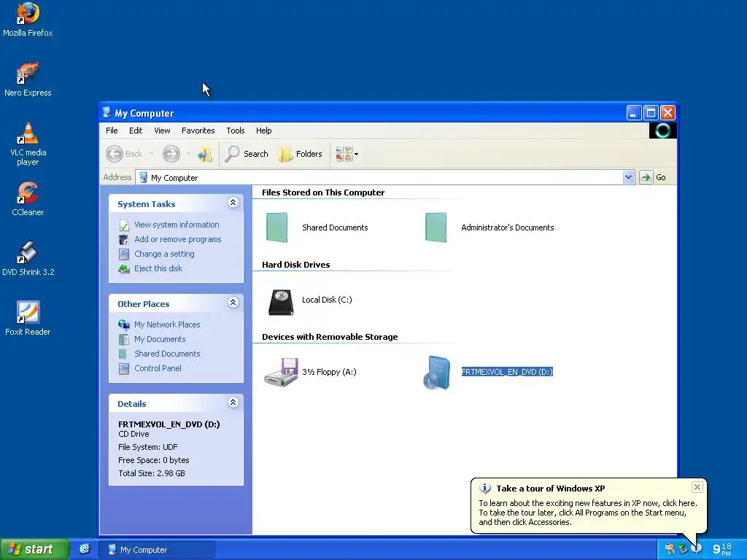Click the Control Panel sidebar icon

124,368
